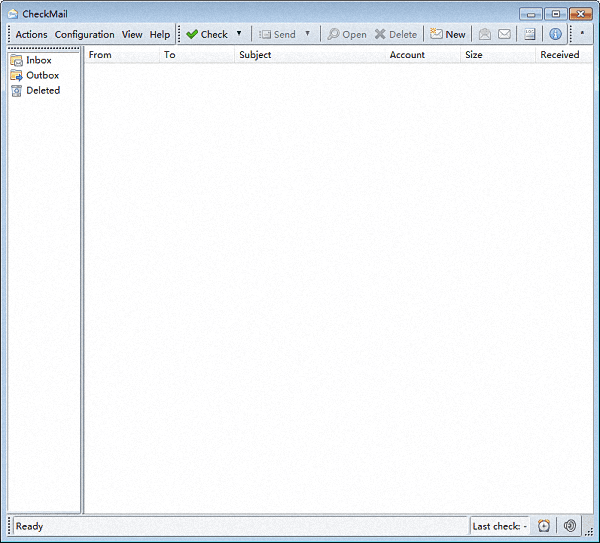The height and width of the screenshot is (543, 600).
Task: Click the Check mail button
Action: [x=207, y=34]
